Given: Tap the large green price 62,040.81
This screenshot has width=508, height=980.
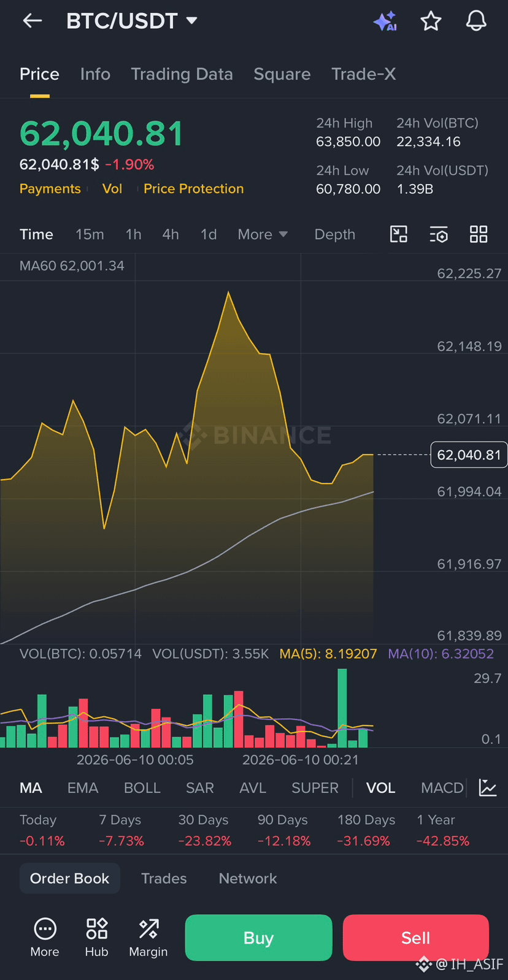Looking at the screenshot, I should click(x=101, y=134).
